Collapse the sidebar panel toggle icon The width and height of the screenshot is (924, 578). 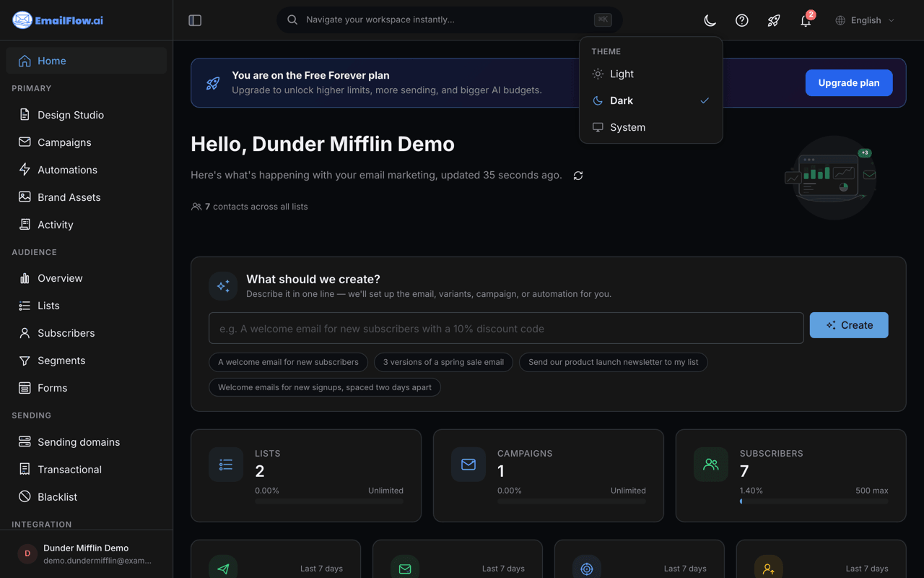(x=195, y=20)
